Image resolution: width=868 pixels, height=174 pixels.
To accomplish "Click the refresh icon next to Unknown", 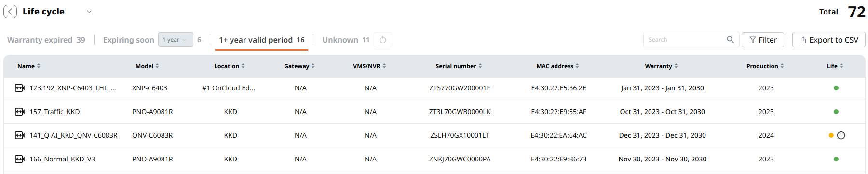I will pyautogui.click(x=383, y=40).
